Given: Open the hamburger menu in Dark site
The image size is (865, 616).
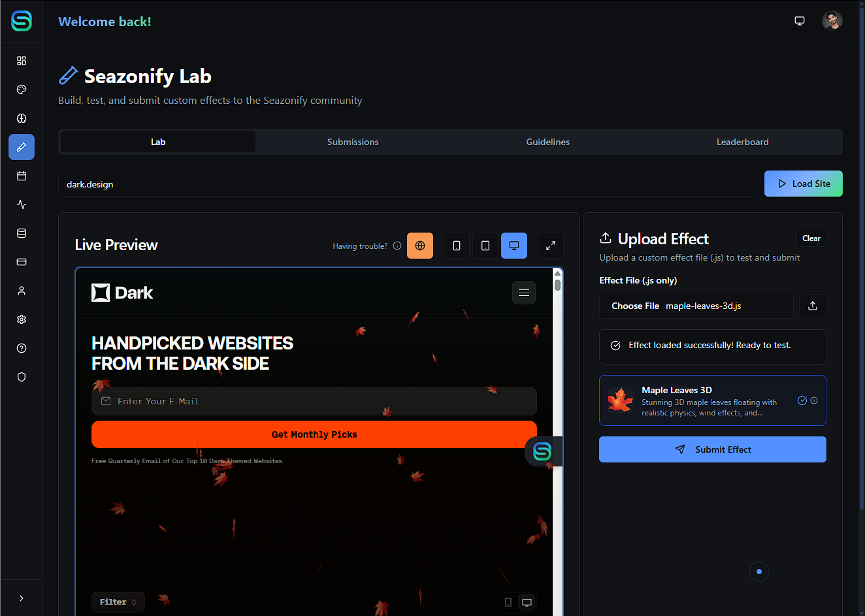Looking at the screenshot, I should coord(523,293).
